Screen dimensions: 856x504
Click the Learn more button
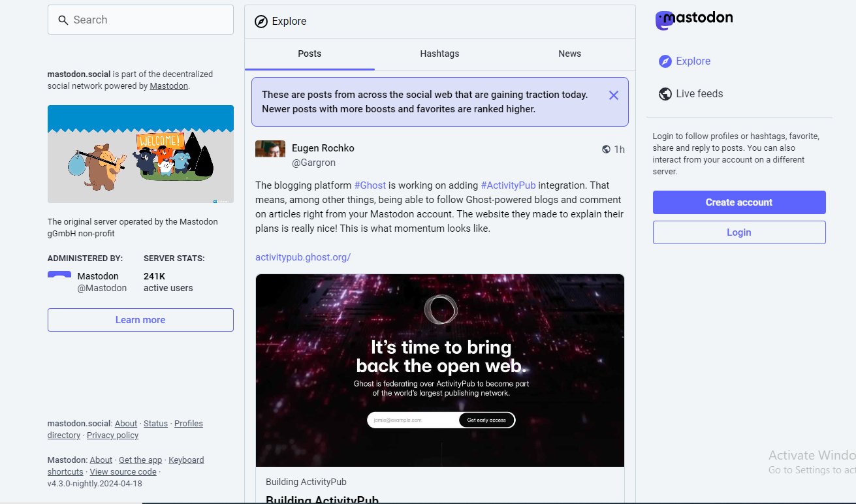(x=140, y=320)
